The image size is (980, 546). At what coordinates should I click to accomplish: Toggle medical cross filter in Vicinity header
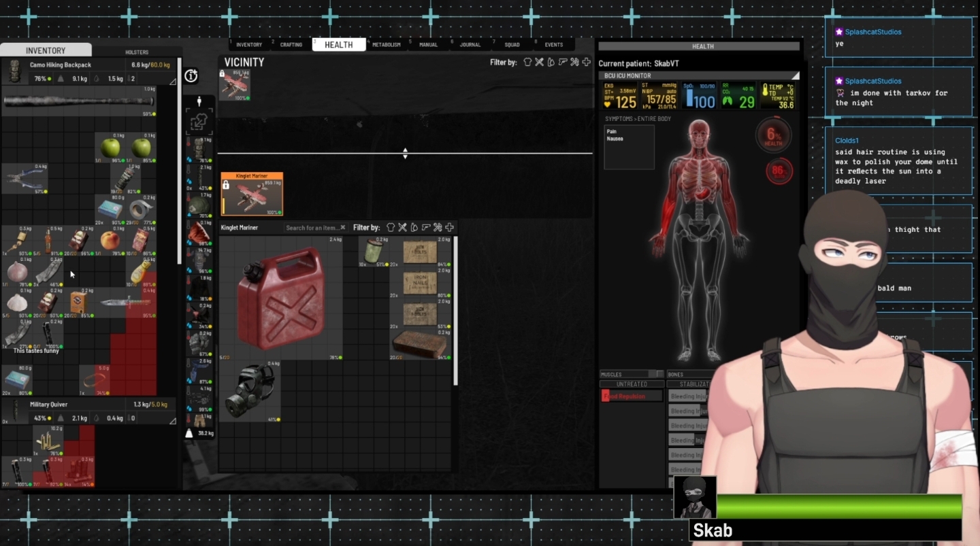click(x=586, y=62)
